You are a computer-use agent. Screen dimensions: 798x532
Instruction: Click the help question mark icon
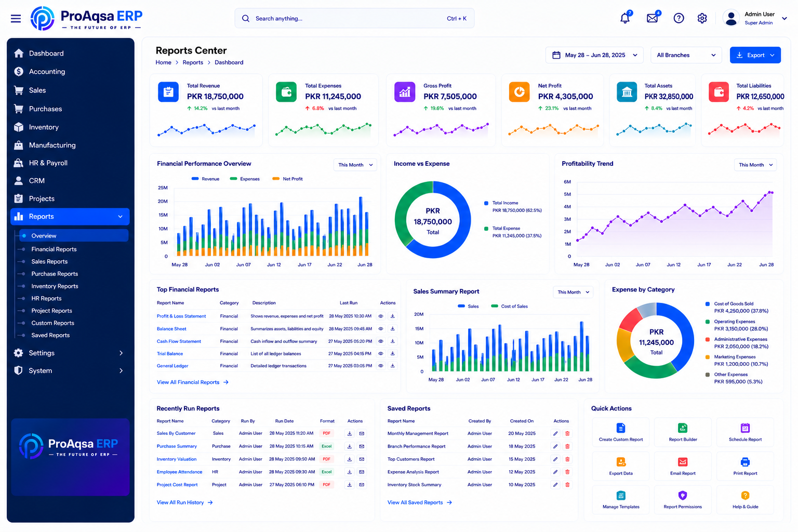pyautogui.click(x=679, y=18)
